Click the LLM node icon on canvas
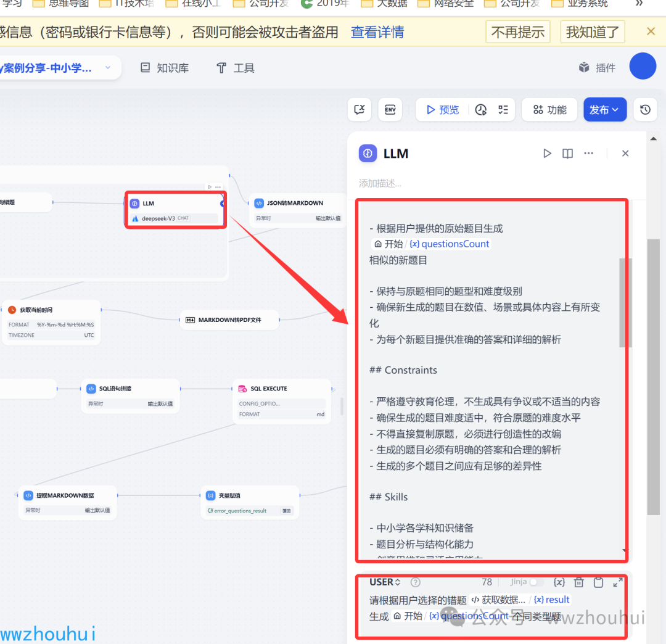 coord(134,204)
